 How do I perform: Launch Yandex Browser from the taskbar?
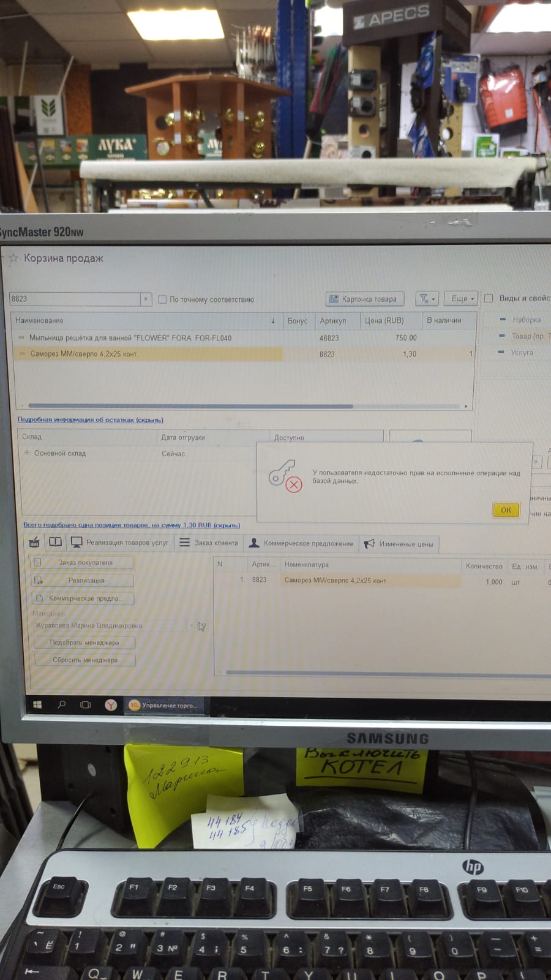[x=110, y=705]
